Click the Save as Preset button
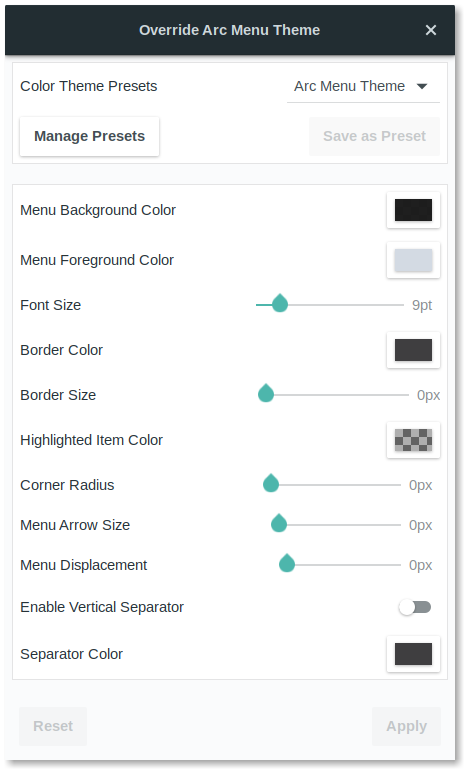Viewport: 464px width, 769px height. click(x=374, y=136)
